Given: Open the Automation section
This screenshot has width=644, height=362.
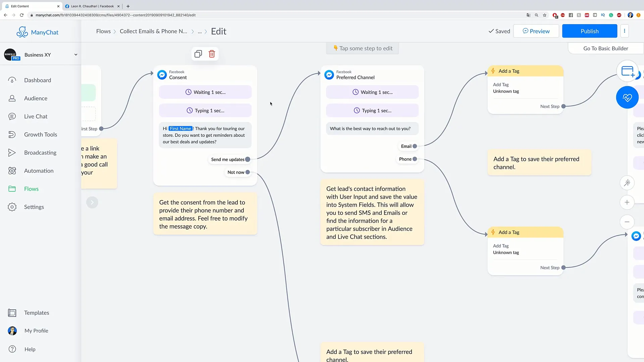Looking at the screenshot, I should pos(39,171).
